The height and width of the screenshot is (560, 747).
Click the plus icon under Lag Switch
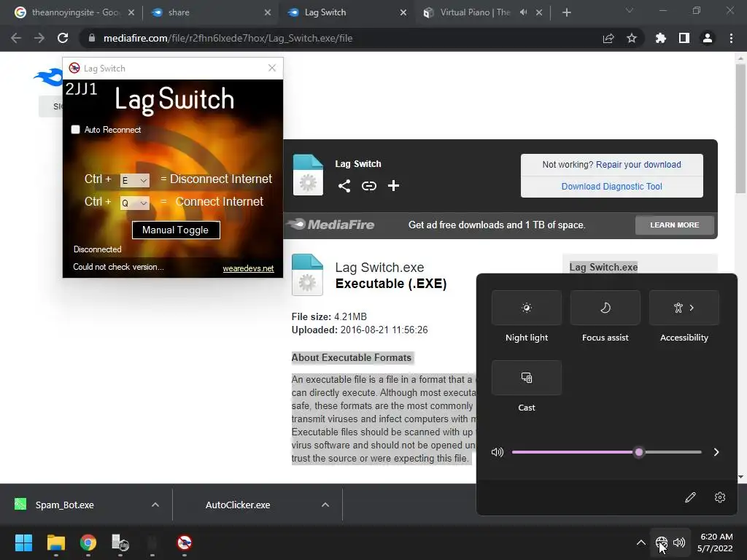(x=393, y=186)
